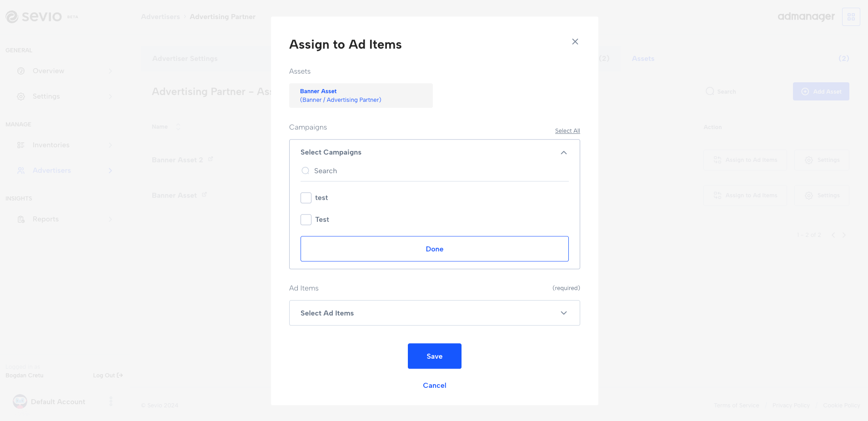Check the capitalized 'Test' campaign checkbox
Image resolution: width=868 pixels, height=421 pixels.
pyautogui.click(x=306, y=220)
